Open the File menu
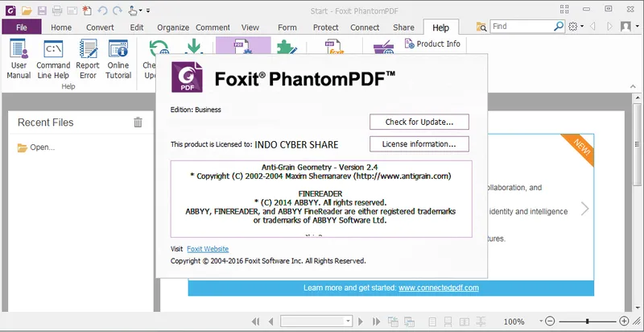This screenshot has height=332, width=644. point(22,27)
